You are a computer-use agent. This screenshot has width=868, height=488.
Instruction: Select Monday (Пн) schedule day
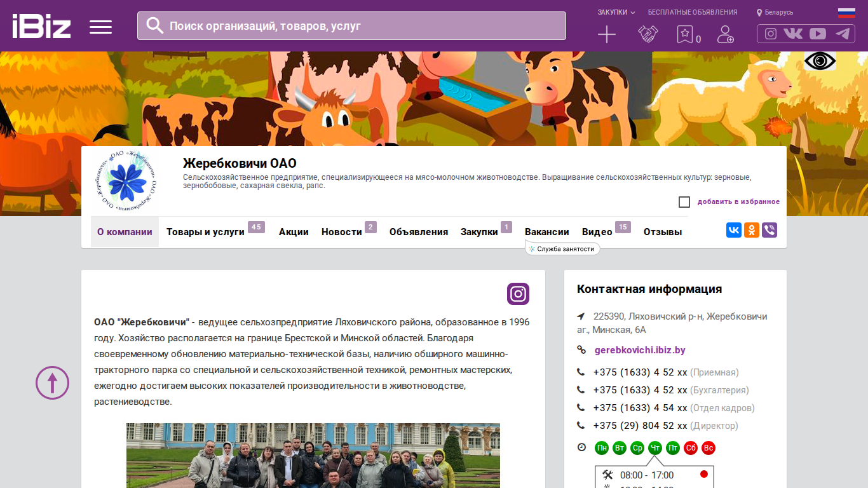pyautogui.click(x=602, y=448)
